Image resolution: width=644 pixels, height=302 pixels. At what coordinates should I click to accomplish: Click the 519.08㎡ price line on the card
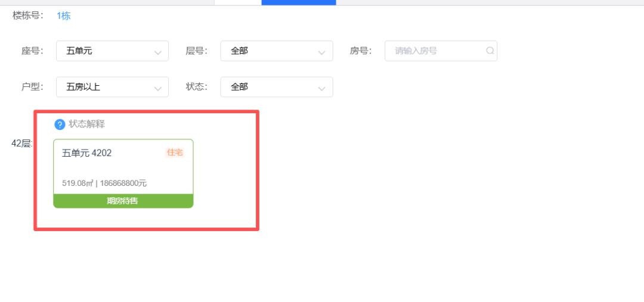(104, 183)
